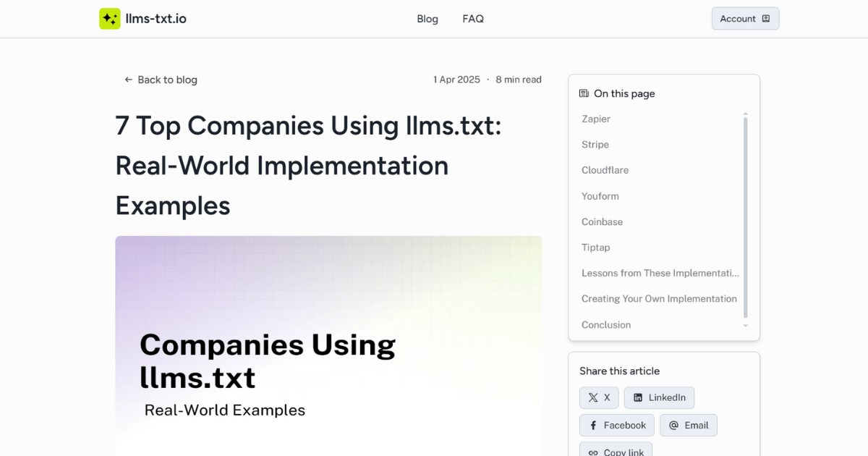Jump to the Stripe section
Image resolution: width=868 pixels, height=456 pixels.
click(595, 145)
